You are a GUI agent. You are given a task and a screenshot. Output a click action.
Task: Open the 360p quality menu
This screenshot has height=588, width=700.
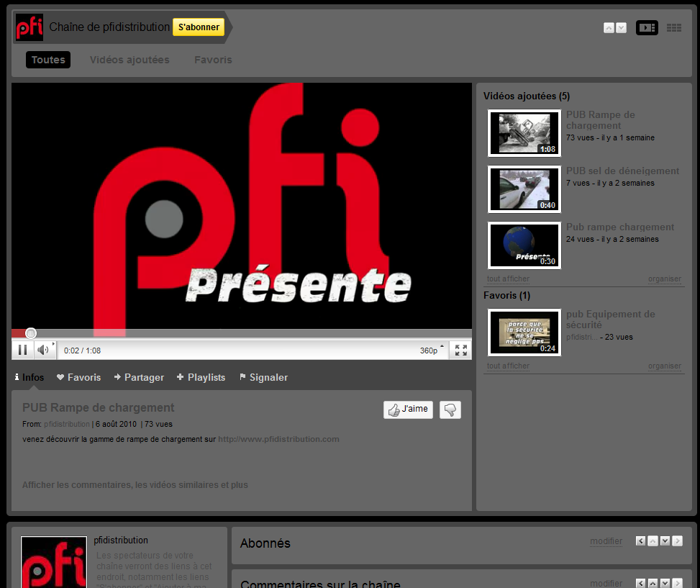pos(431,350)
